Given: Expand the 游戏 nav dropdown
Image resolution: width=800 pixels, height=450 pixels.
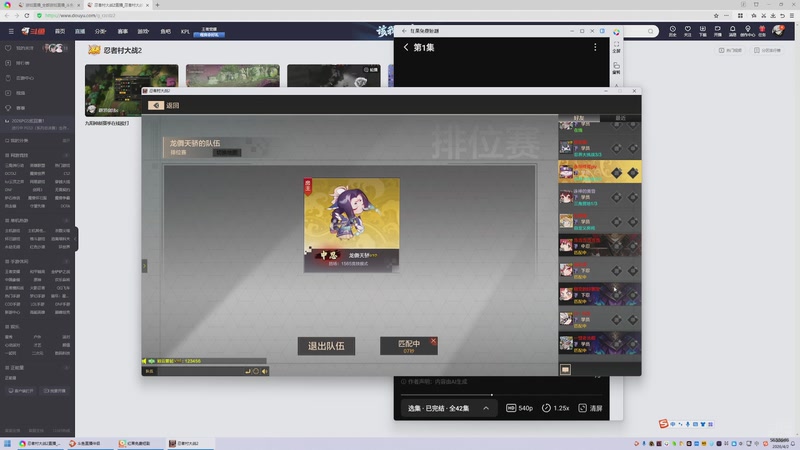Looking at the screenshot, I should point(143,31).
